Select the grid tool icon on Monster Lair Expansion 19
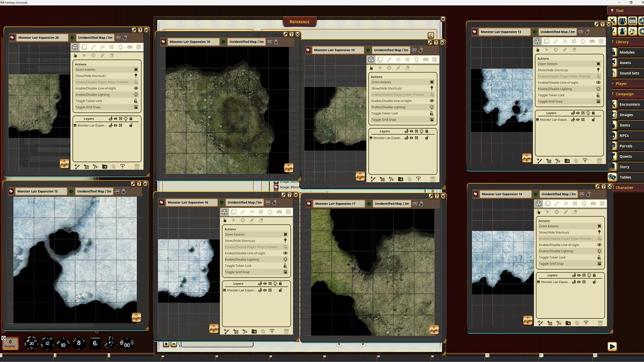 point(434,59)
